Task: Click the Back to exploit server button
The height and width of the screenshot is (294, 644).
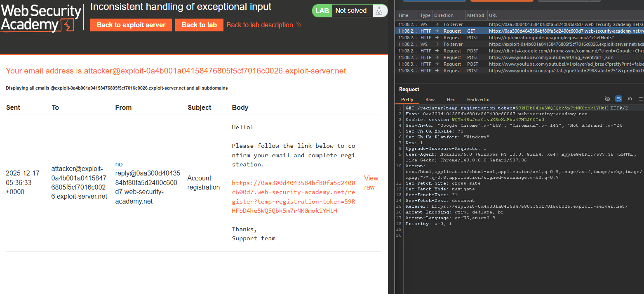Action: [x=131, y=25]
